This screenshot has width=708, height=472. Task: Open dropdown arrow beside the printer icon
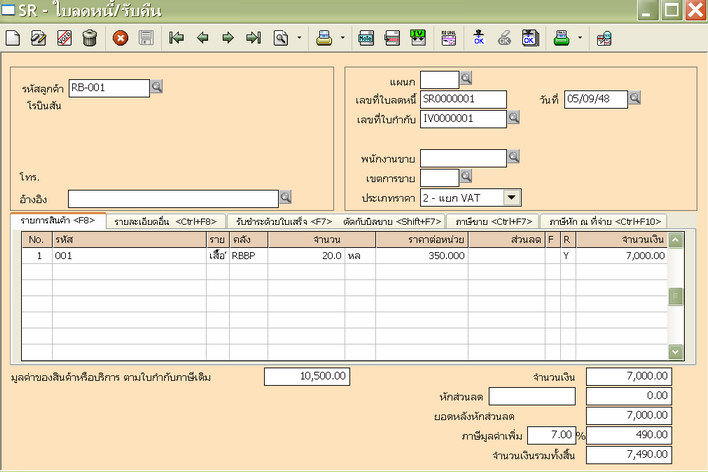tap(343, 39)
